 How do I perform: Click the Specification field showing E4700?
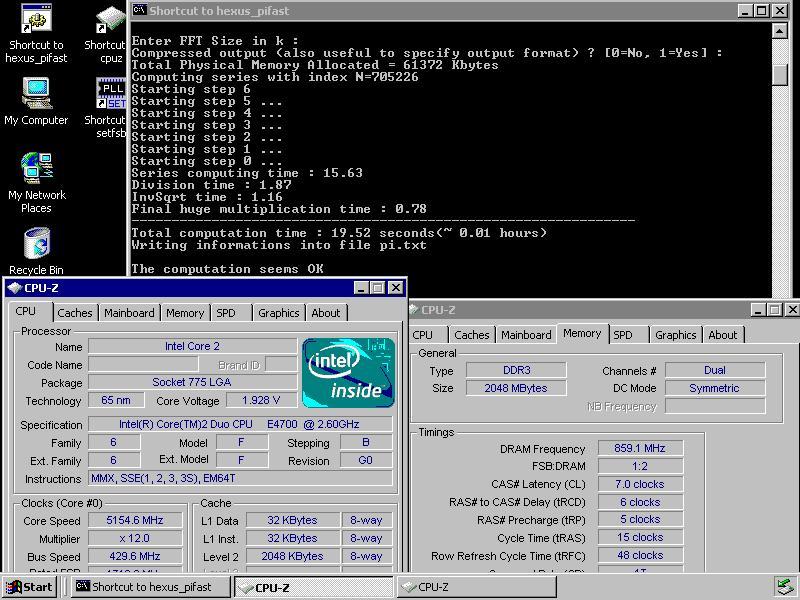(x=240, y=424)
